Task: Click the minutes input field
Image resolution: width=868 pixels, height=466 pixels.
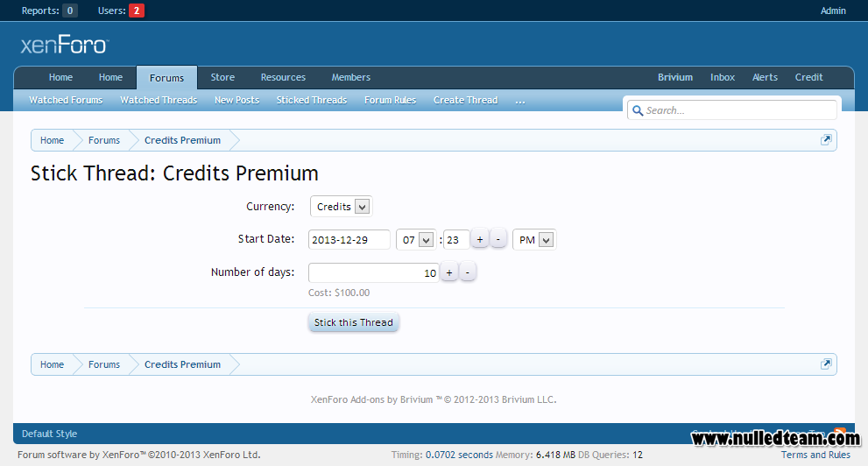Action: (456, 240)
